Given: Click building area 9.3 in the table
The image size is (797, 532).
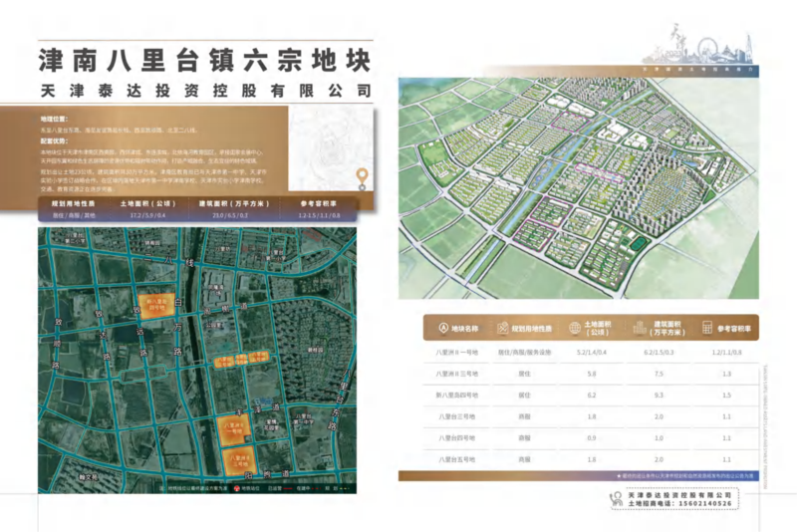Looking at the screenshot, I should pyautogui.click(x=659, y=395).
